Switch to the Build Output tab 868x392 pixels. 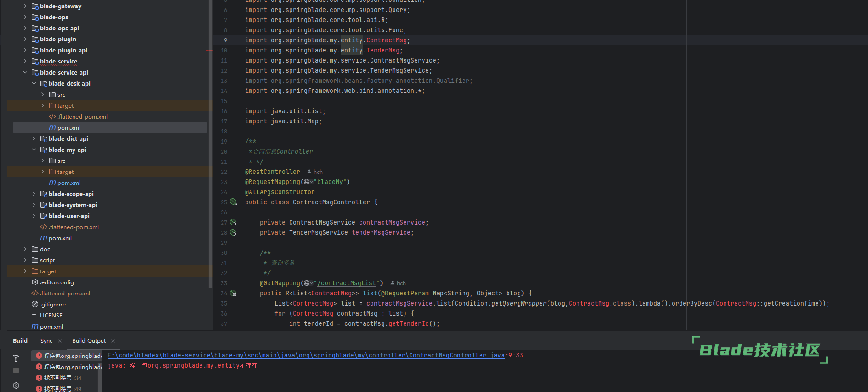point(89,341)
